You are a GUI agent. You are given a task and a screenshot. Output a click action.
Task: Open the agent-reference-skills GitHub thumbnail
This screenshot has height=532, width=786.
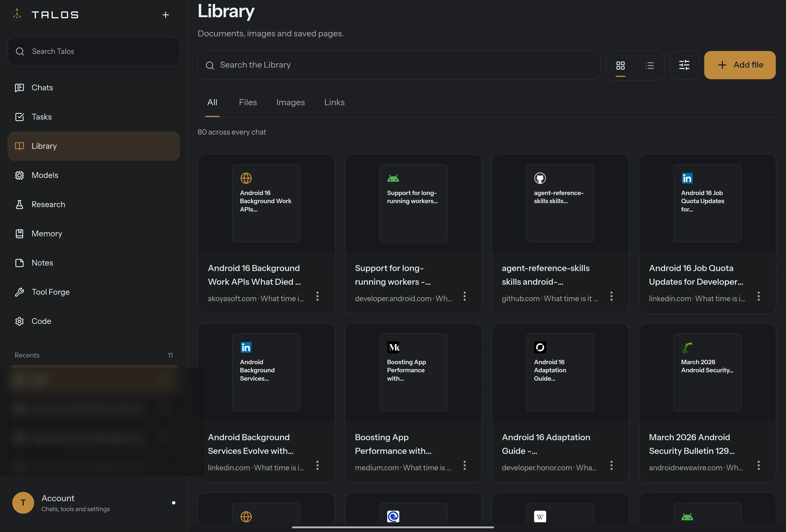560,203
